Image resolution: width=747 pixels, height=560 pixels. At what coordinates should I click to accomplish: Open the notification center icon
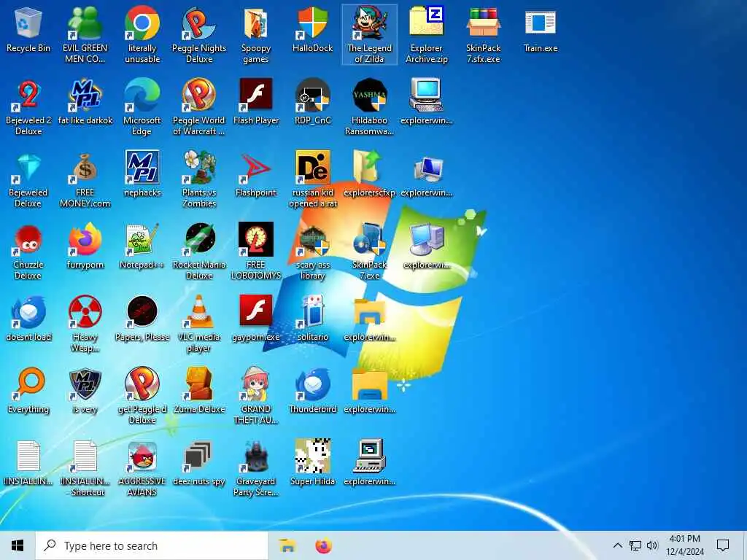click(723, 545)
